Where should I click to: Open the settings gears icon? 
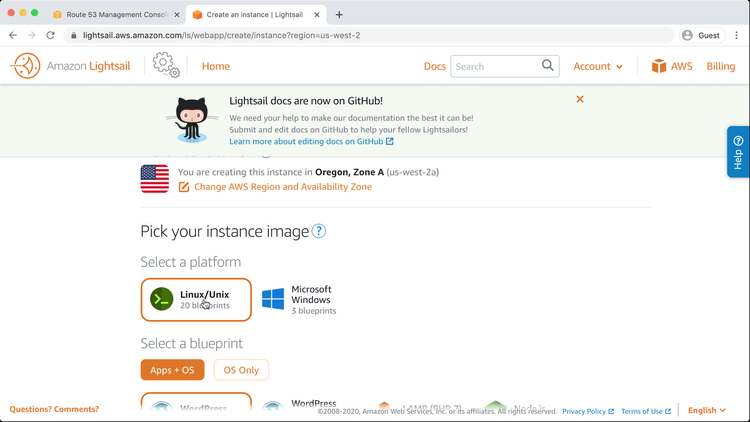166,66
